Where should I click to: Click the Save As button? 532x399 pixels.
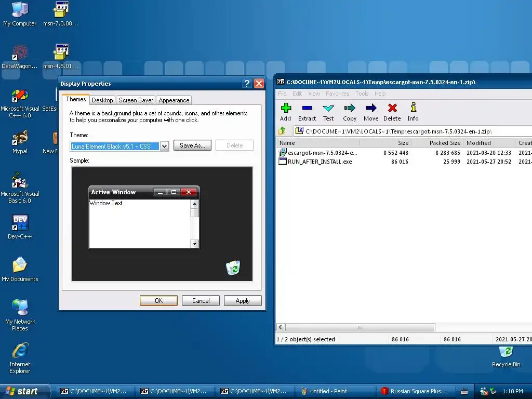pyautogui.click(x=192, y=145)
